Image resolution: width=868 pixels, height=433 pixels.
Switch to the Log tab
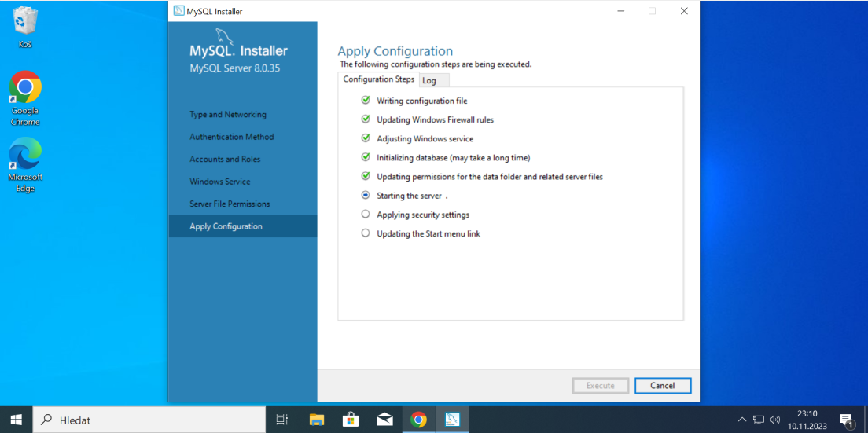coord(429,80)
